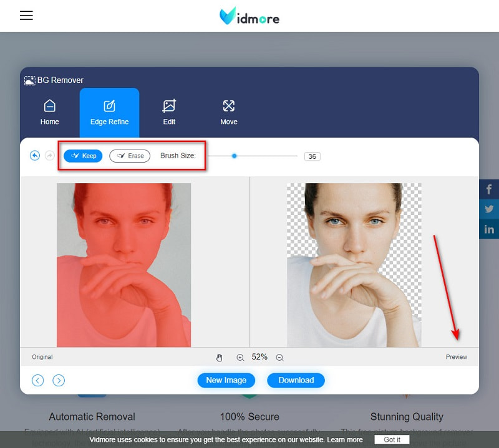
Task: Open the Move tab
Action: (229, 113)
